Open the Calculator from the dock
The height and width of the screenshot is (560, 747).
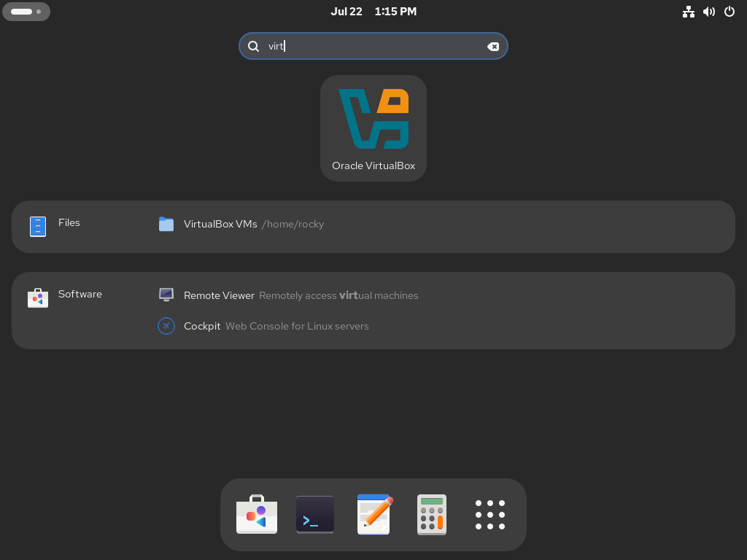click(x=432, y=515)
